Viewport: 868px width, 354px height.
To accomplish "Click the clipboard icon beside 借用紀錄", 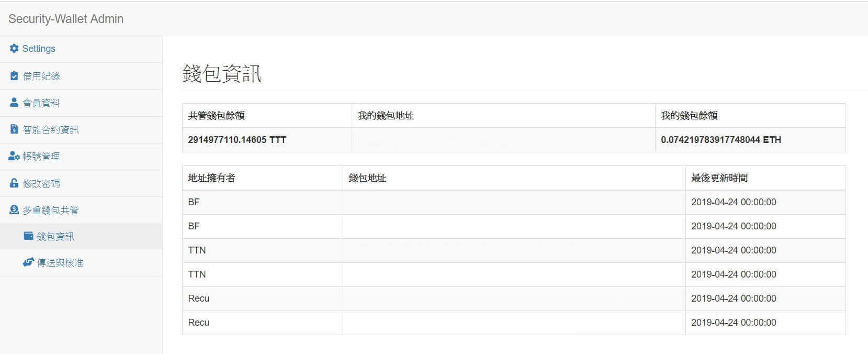I will point(14,76).
